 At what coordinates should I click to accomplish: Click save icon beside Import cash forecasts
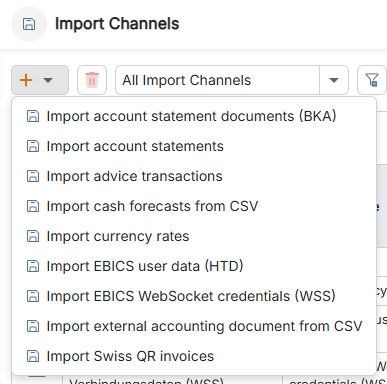33,206
